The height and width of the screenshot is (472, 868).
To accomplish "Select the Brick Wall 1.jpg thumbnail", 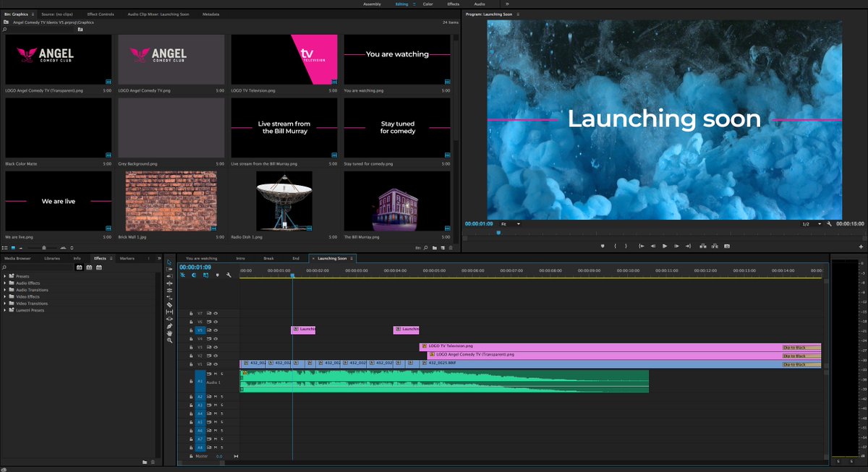I will coord(171,201).
